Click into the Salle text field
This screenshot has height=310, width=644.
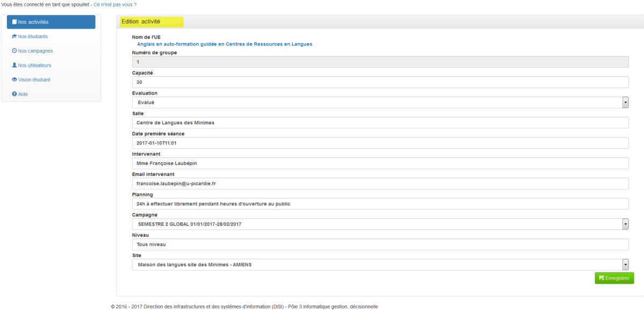(380, 122)
